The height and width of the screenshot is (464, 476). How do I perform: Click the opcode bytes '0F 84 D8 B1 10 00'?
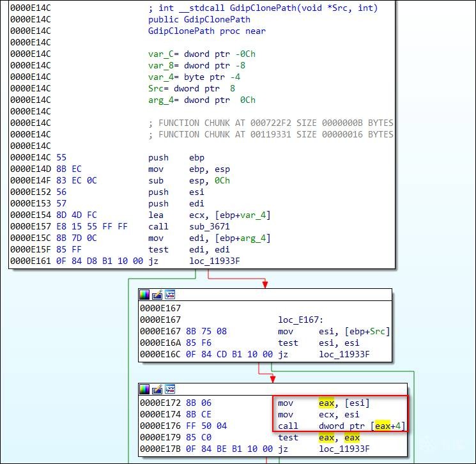(100, 261)
